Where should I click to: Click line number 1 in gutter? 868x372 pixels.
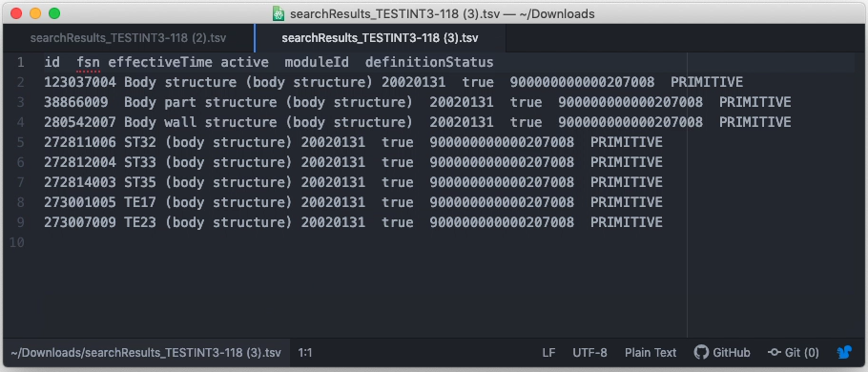(20, 63)
